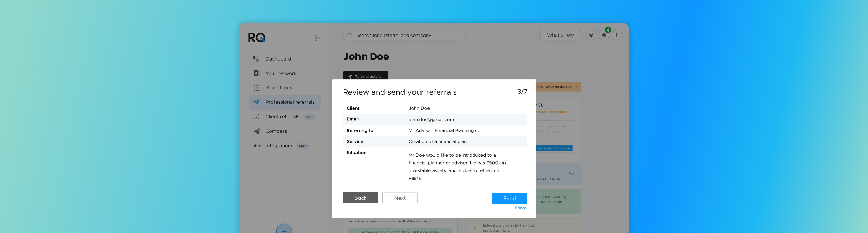Click the Integrations dots icon
The width and height of the screenshot is (868, 233).
(257, 146)
